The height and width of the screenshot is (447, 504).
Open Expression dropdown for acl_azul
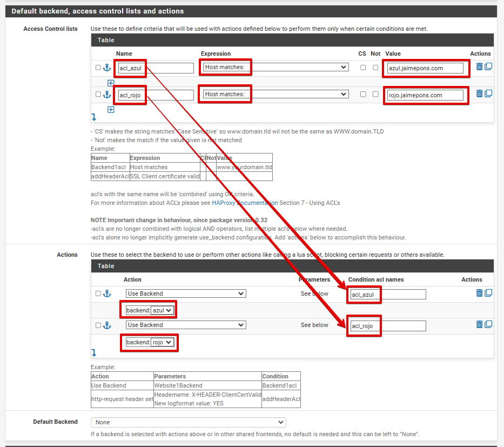(275, 68)
